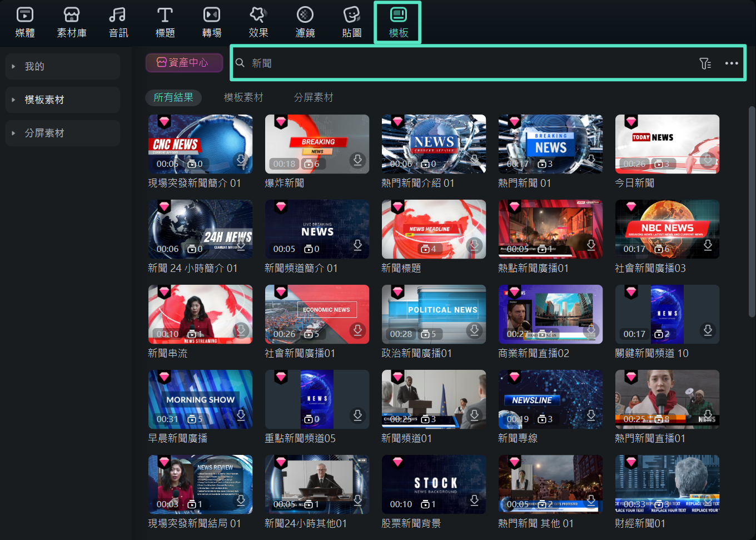Viewport: 756px width, 540px height.
Task: Switch to the 模板素材 results tab
Action: pyautogui.click(x=243, y=97)
